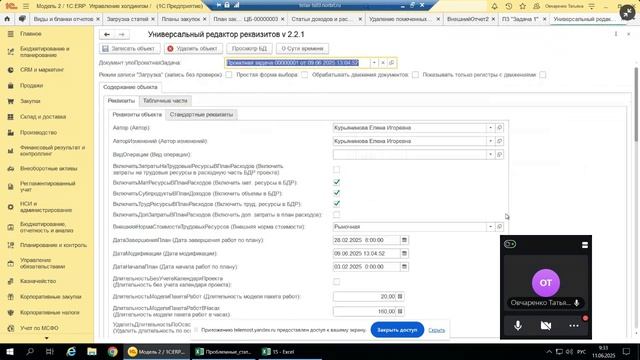
Task: Open more options in the call widget
Action: [574, 326]
